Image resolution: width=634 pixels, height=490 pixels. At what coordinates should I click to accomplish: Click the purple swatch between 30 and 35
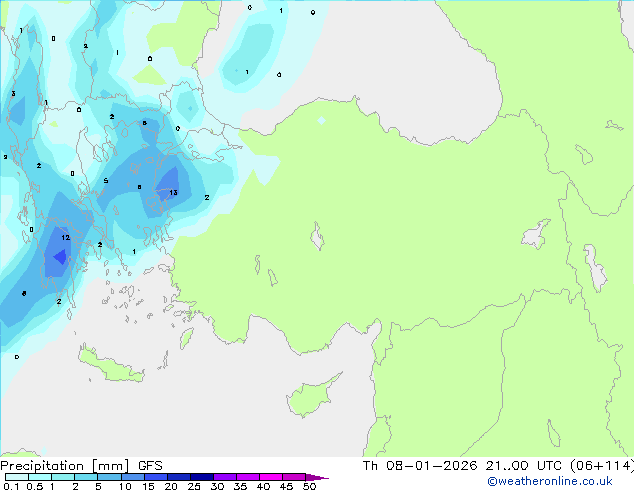(x=225, y=477)
